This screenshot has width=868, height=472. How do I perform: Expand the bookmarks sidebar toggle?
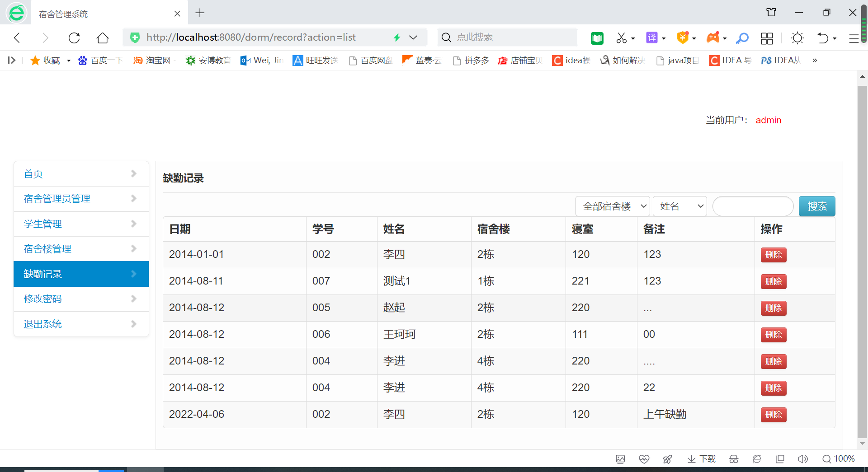tap(12, 60)
